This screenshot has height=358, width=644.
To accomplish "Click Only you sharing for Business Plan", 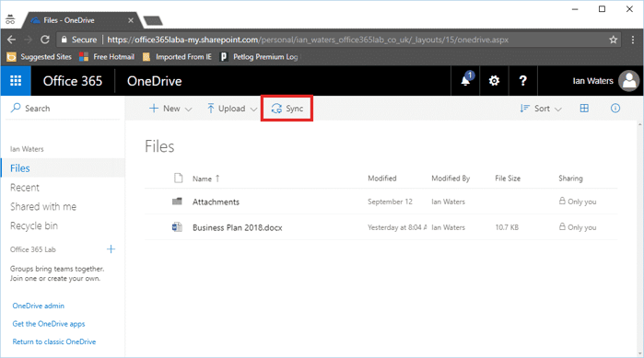I will tap(578, 227).
